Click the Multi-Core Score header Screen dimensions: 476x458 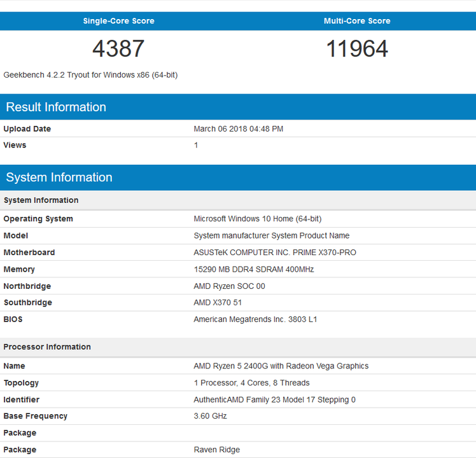point(357,21)
